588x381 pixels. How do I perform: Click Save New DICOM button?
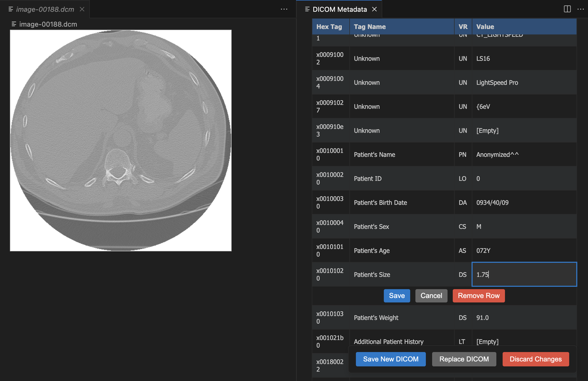click(x=391, y=359)
